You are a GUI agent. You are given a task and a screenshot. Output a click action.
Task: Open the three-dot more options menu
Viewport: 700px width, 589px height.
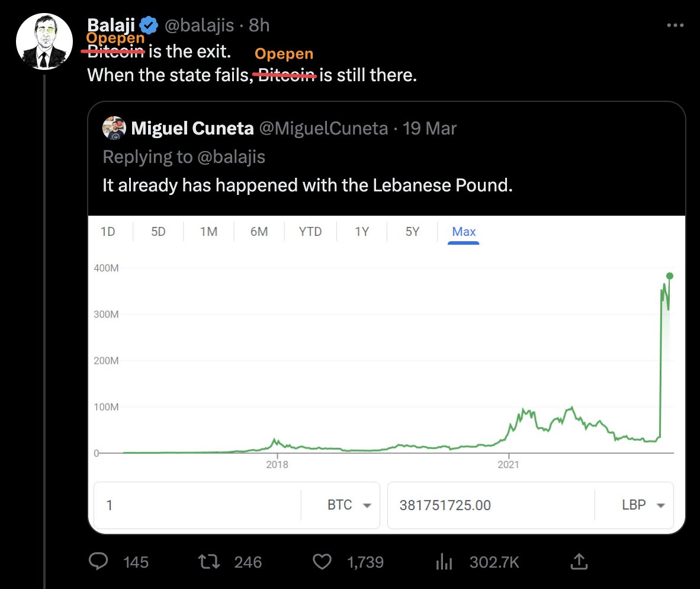click(675, 25)
